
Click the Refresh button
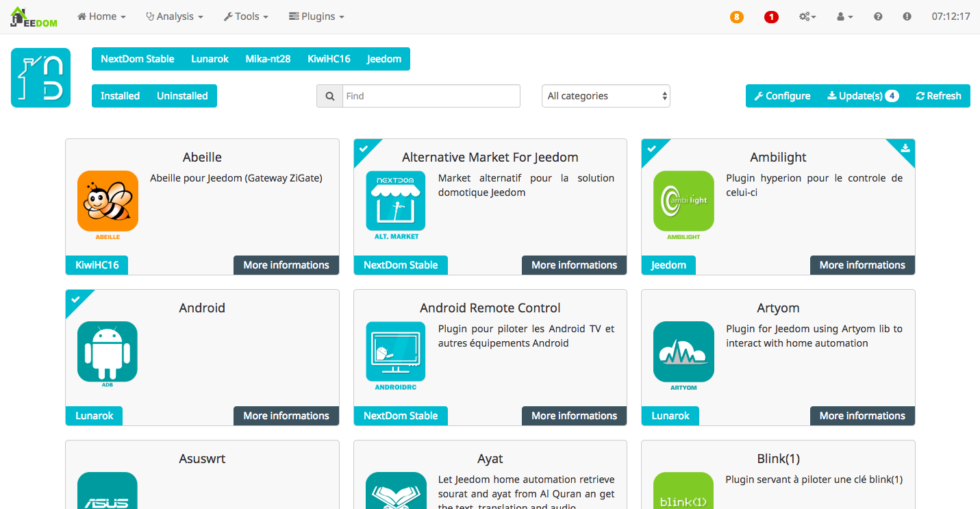point(939,96)
